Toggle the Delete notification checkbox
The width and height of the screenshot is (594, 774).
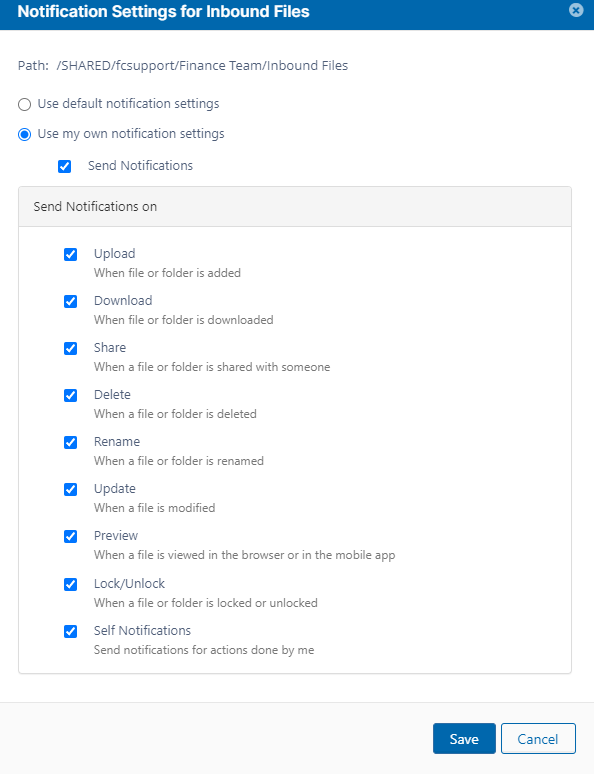pyautogui.click(x=71, y=395)
